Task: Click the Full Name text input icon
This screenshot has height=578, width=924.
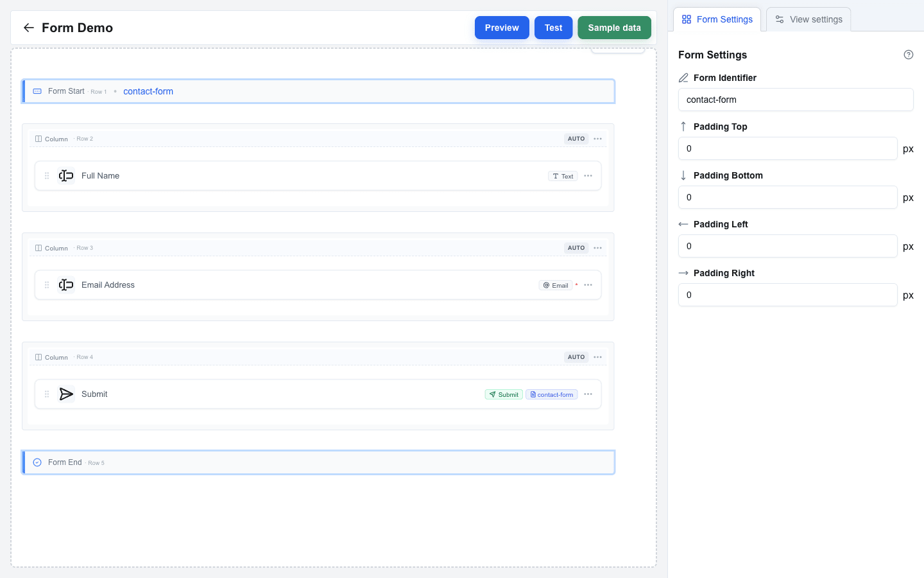Action: click(66, 176)
